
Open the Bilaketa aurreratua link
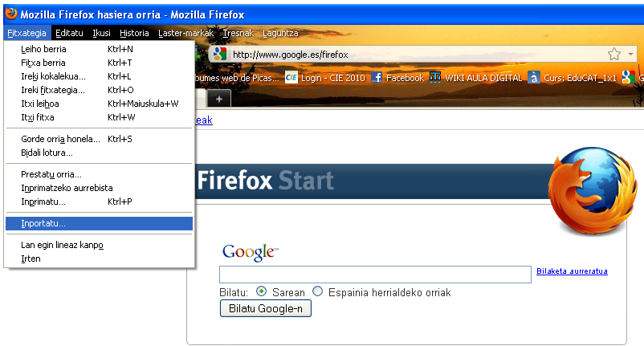(x=572, y=271)
